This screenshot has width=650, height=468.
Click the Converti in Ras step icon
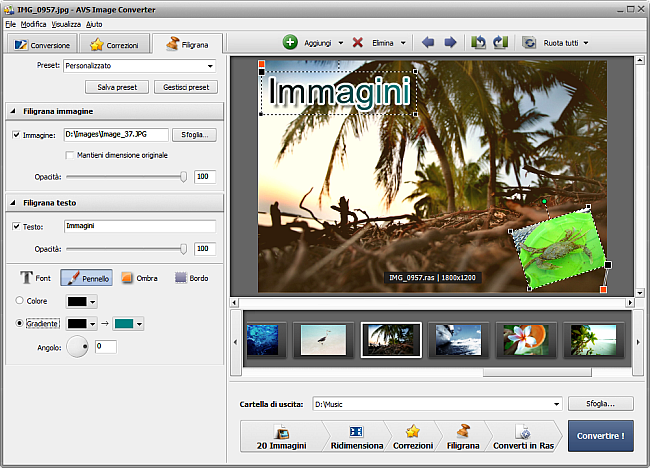pyautogui.click(x=523, y=432)
